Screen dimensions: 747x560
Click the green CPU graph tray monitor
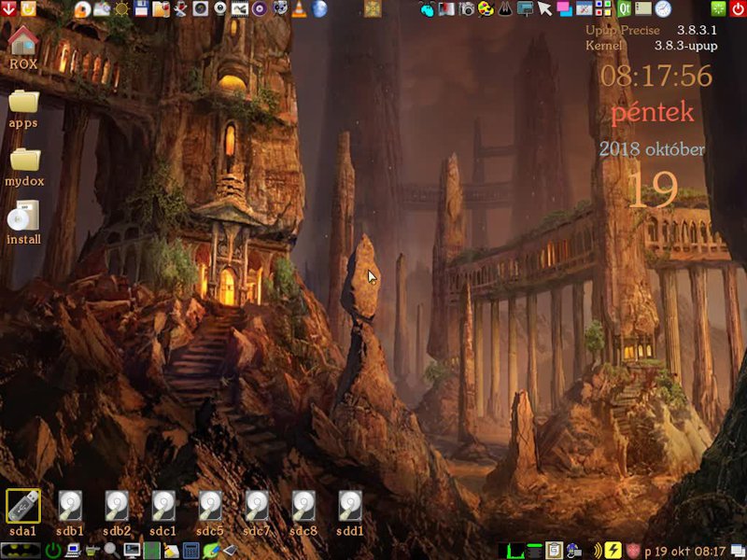[x=515, y=551]
